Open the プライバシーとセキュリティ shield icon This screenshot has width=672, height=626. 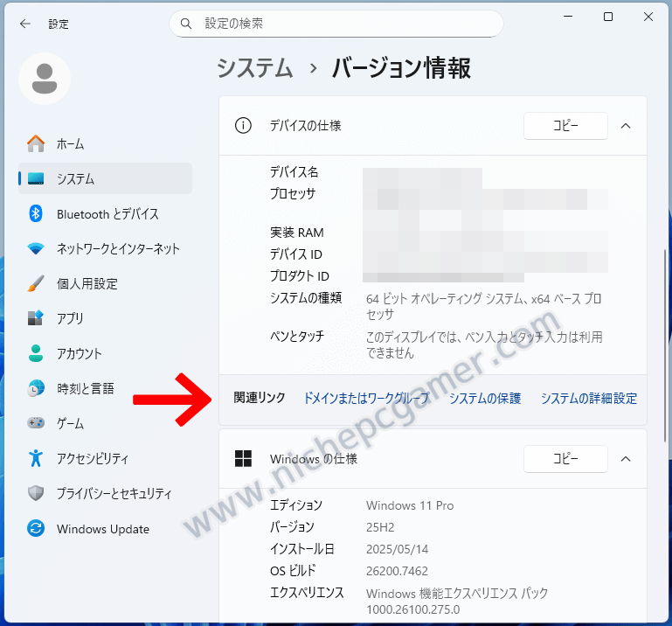tap(36, 493)
